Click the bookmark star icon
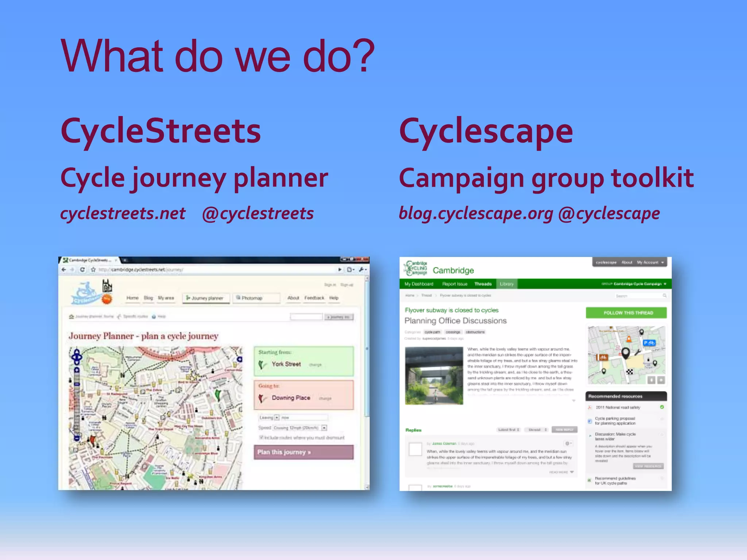Viewport: 747px width, 560px height. 93,269
